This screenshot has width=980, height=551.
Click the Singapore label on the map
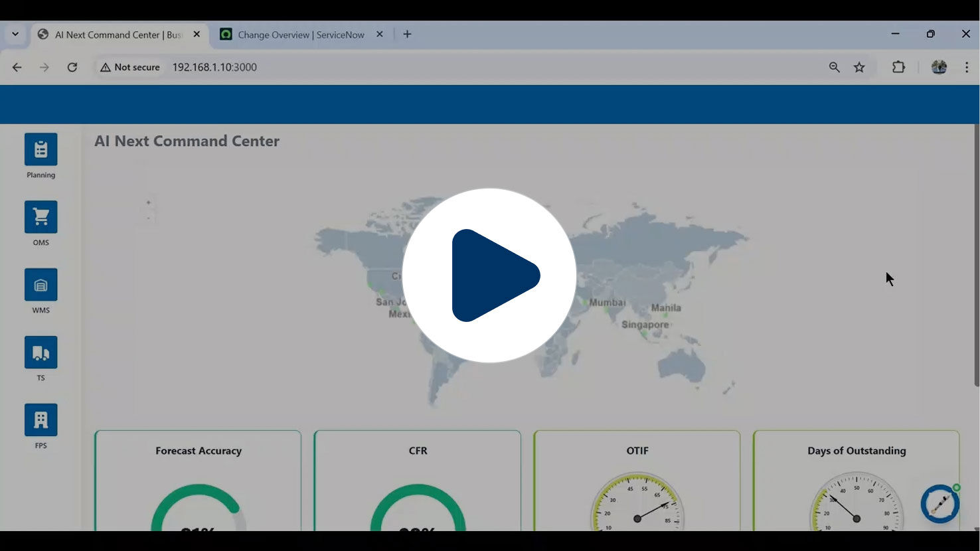pos(645,325)
